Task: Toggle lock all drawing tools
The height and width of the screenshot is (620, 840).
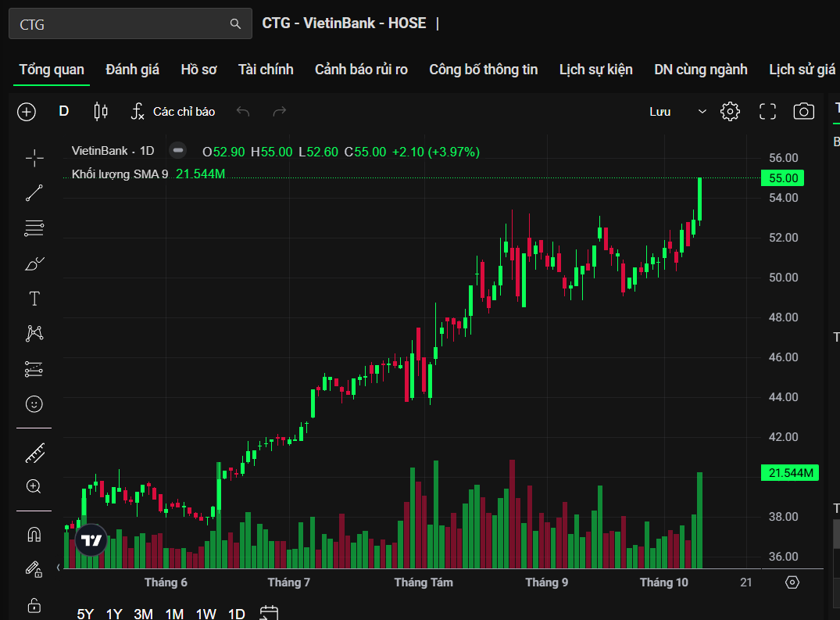Action: pos(34,605)
